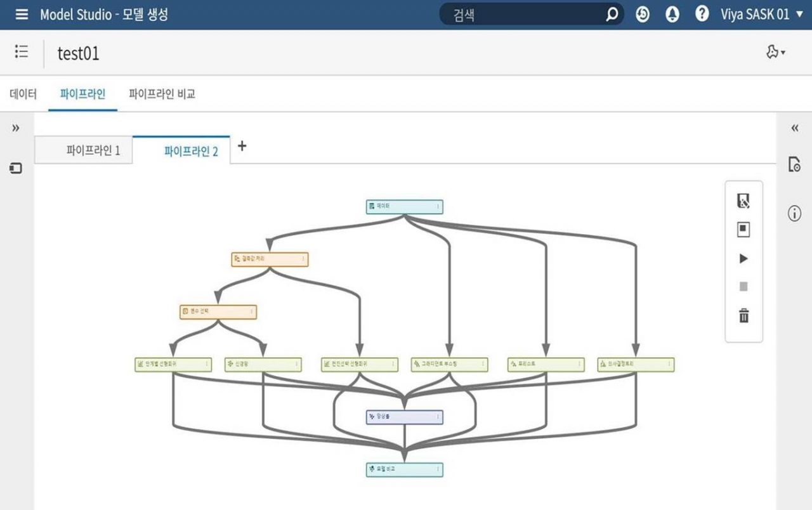The height and width of the screenshot is (510, 812).
Task: Click the nodes pane icon in left sidebar
Action: (16, 168)
